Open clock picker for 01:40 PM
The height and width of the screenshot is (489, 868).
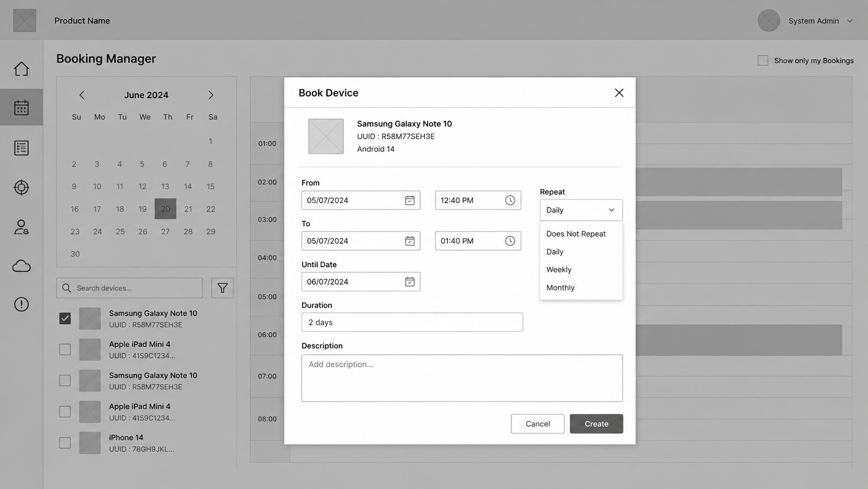510,241
